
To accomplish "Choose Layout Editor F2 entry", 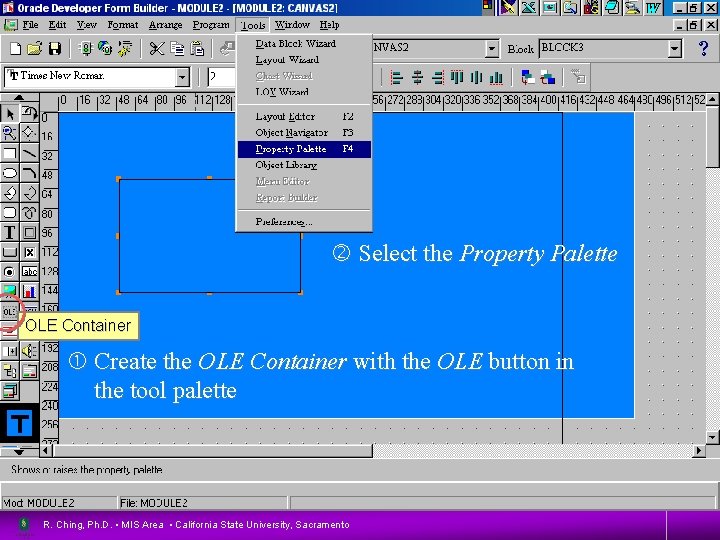I will tap(304, 117).
